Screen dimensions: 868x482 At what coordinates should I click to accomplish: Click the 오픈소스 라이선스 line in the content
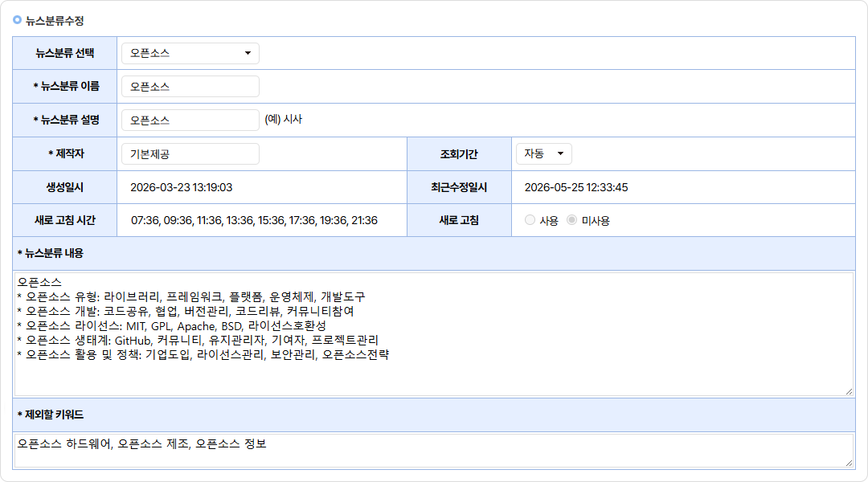coord(172,326)
